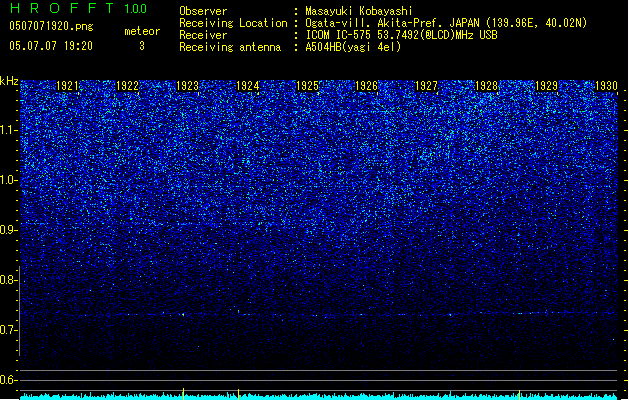The image size is (629, 400).
Task: Click the antenna value A504HB(yagi 4el)
Action: 353,47
